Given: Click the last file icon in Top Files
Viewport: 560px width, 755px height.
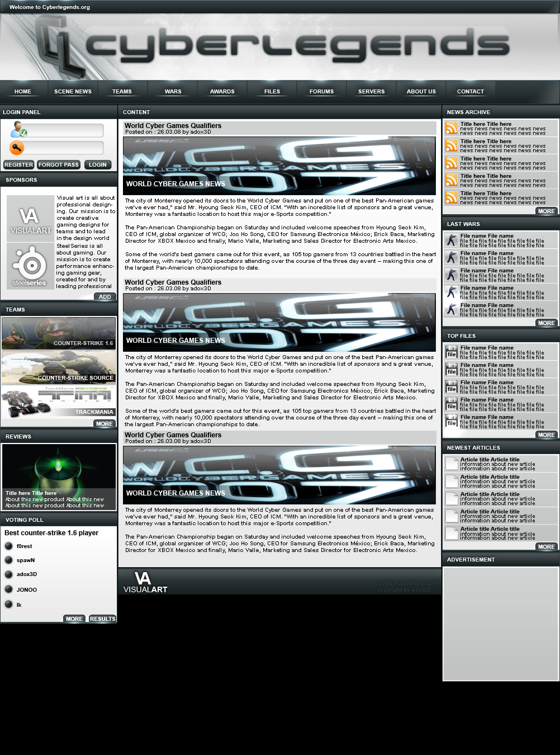Looking at the screenshot, I should (x=451, y=422).
